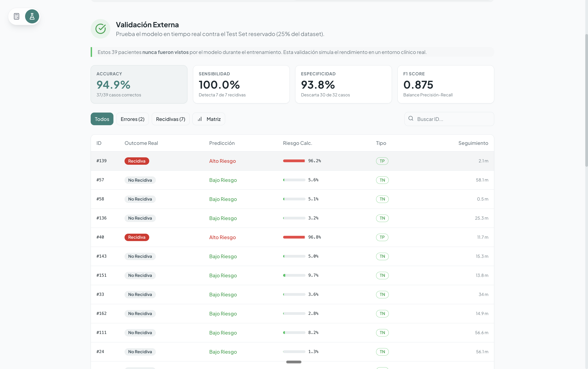Click the Sensibilidad 100.0% card
This screenshot has height=369, width=588.
[x=241, y=84]
